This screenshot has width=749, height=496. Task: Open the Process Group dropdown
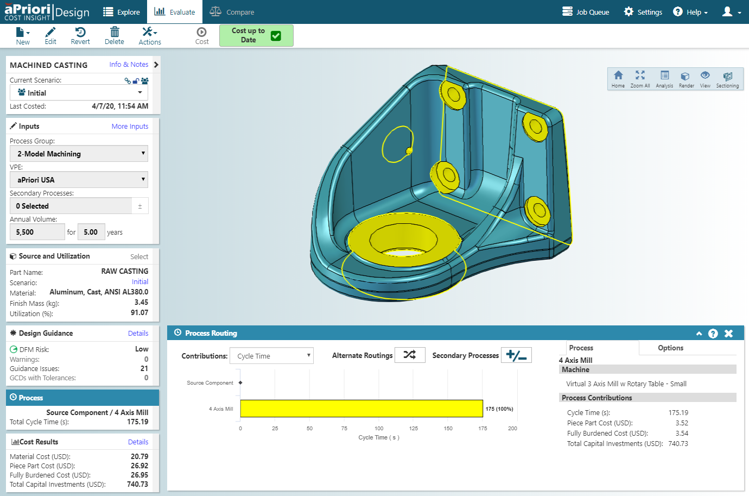tap(79, 154)
